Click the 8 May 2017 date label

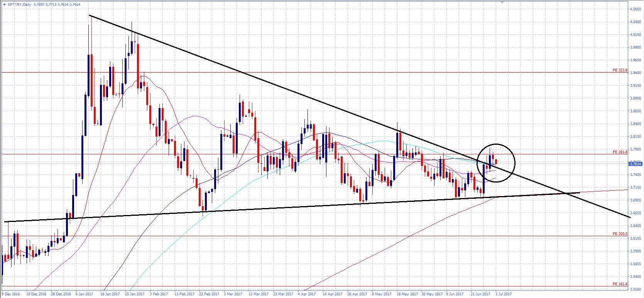[x=381, y=294]
